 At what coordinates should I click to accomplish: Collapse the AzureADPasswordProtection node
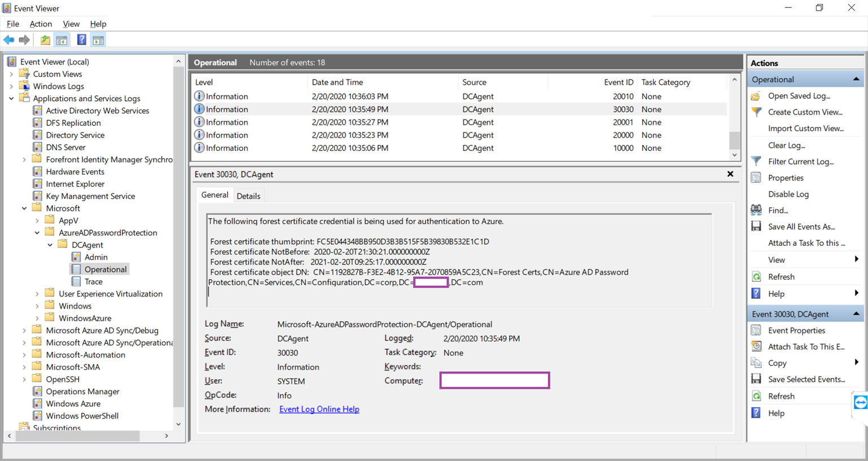point(37,233)
